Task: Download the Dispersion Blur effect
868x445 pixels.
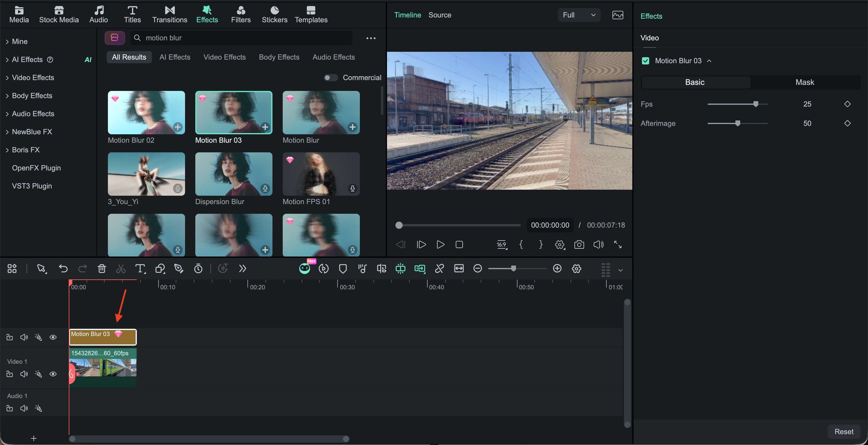Action: [x=265, y=188]
